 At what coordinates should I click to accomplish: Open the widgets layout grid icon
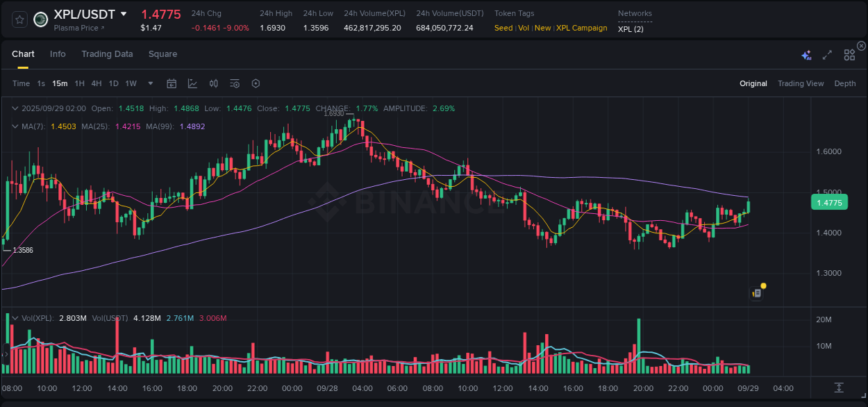pyautogui.click(x=849, y=54)
